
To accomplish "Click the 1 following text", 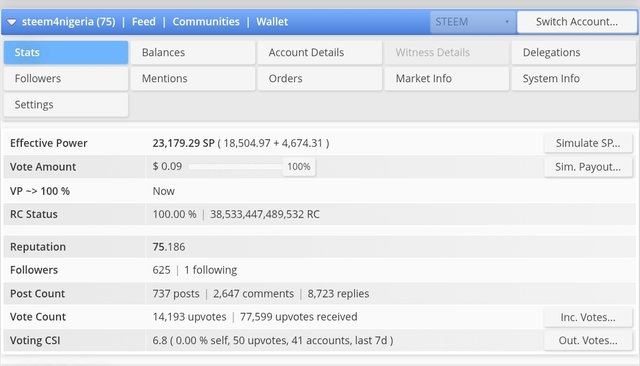I will [x=211, y=270].
